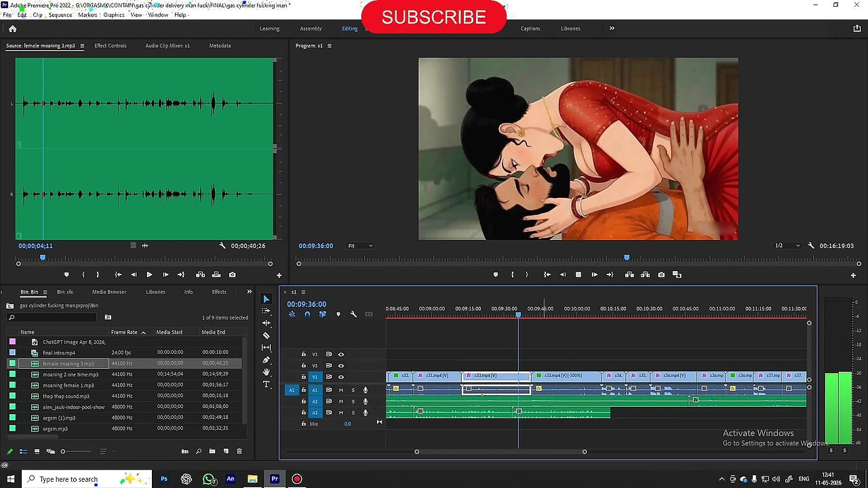
Task: Select the Razor tool
Action: tap(266, 335)
